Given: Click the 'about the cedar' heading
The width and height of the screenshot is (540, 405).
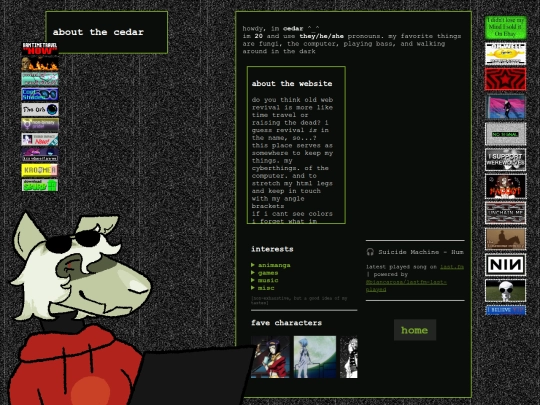Looking at the screenshot, I should coord(98,32).
